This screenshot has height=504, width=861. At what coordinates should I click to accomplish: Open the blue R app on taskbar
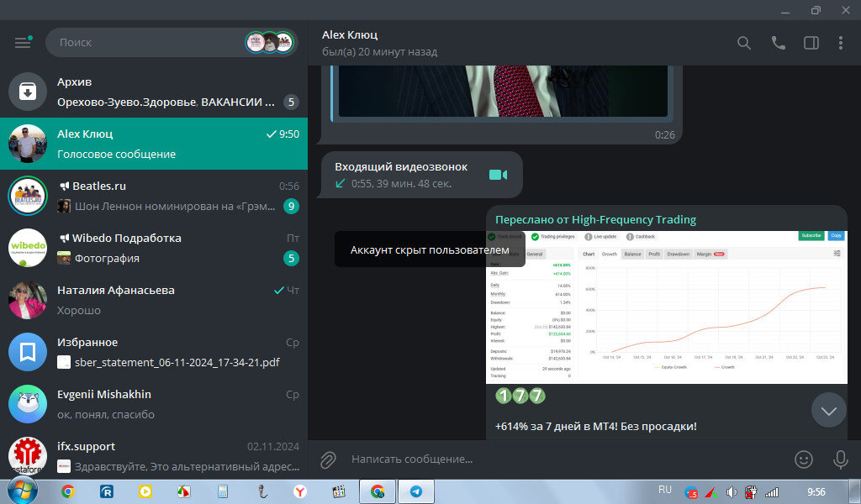point(107,491)
